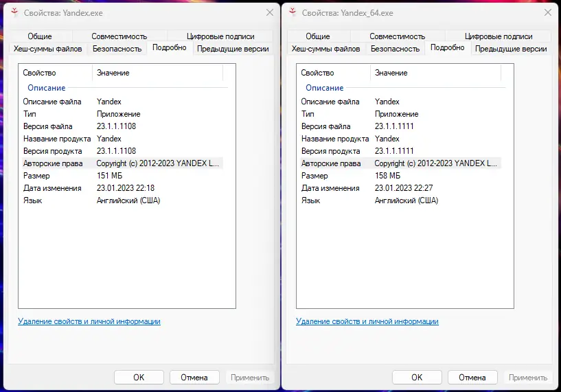Click Удаление свойств link in Yandex.exe window
Screen dimensions: 561x392
click(x=89, y=321)
